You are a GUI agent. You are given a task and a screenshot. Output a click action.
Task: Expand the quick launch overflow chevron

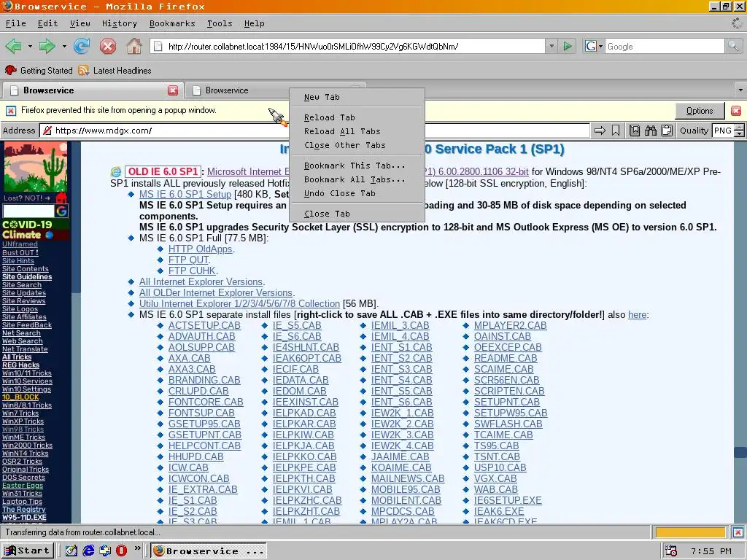[138, 548]
